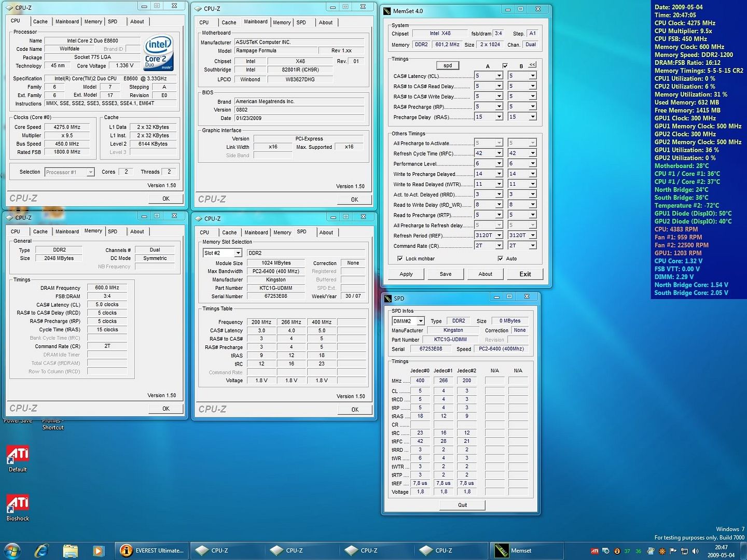Click the green 37 temperature tray icon
Screen dimensions: 747x560
coord(627,551)
